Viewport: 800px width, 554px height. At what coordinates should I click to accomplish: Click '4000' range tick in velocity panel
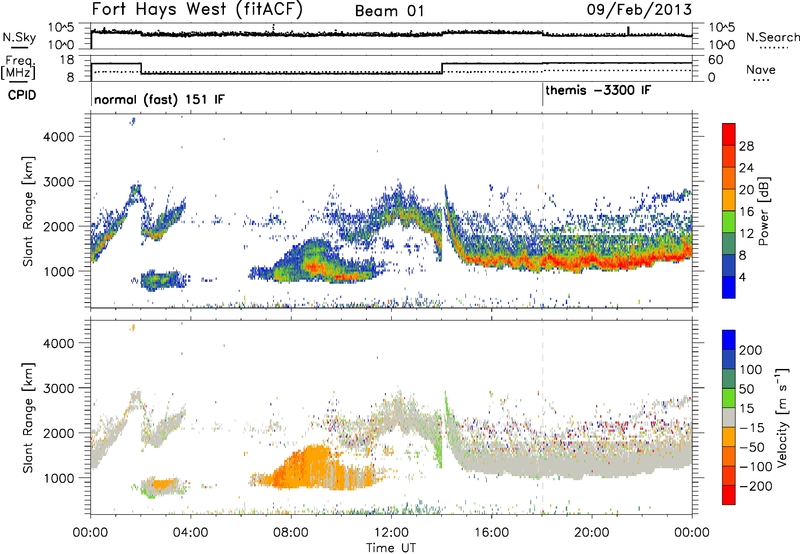click(59, 343)
